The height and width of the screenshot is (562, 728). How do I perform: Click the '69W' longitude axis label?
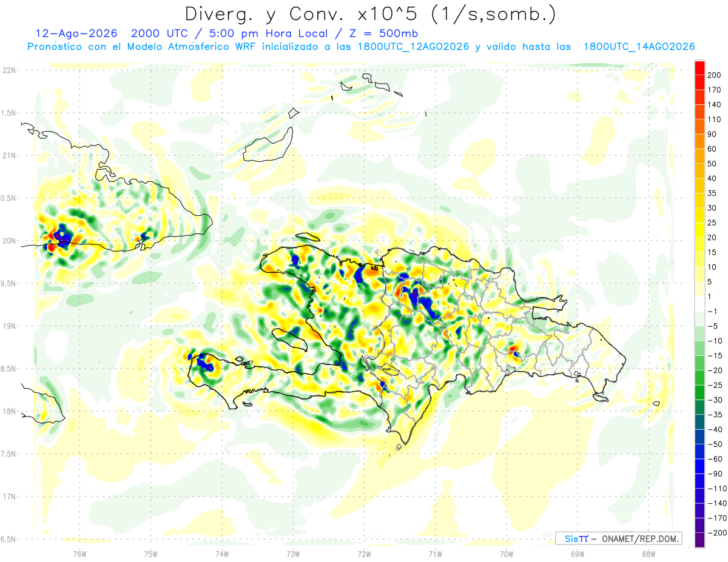(577, 553)
